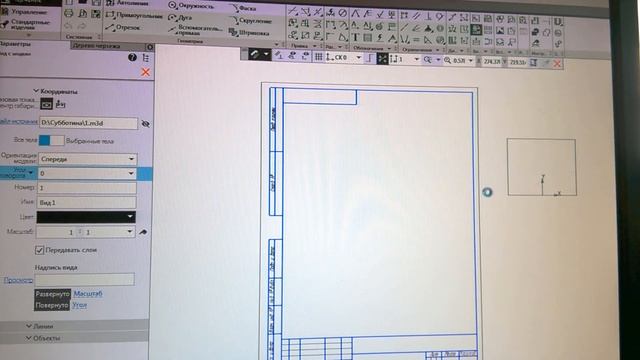640x360 pixels.
Task: Click the Просмотр link
Action: pos(18,280)
